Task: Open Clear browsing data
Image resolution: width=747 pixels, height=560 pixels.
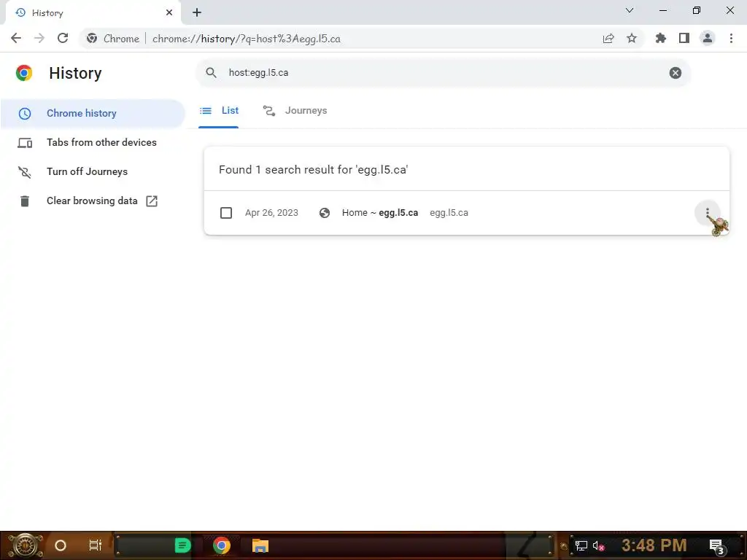Action: (93, 201)
